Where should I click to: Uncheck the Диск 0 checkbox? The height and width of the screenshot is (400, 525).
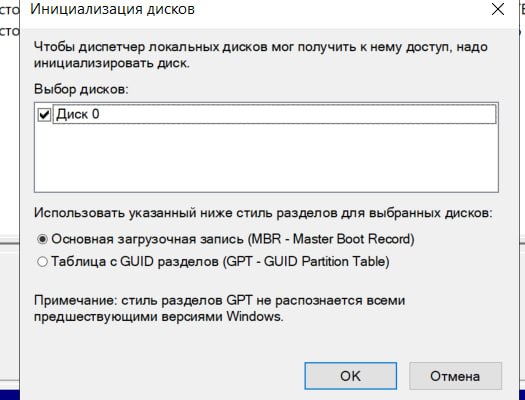coord(44,115)
